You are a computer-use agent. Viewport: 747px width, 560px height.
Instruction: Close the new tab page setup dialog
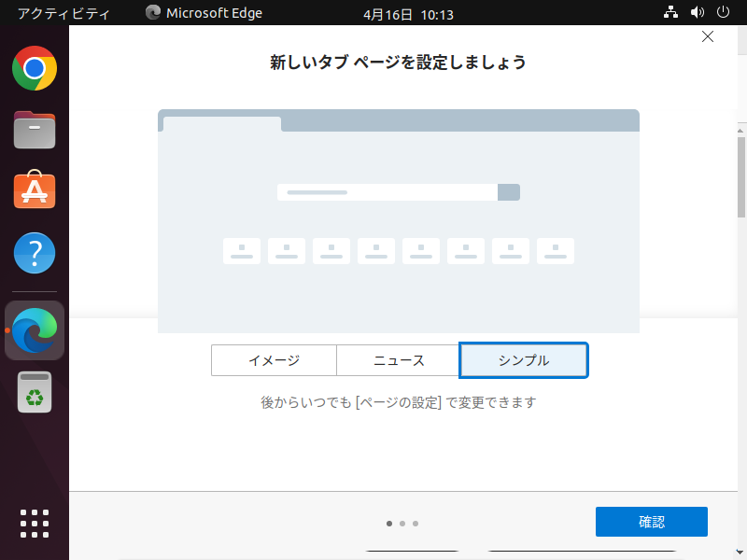708,36
